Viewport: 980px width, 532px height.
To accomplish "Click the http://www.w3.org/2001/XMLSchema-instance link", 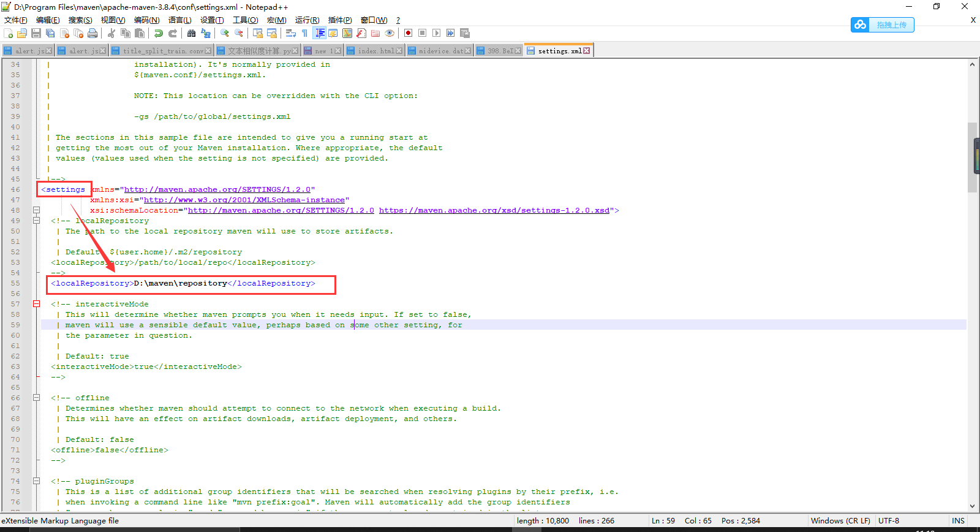I will (244, 200).
